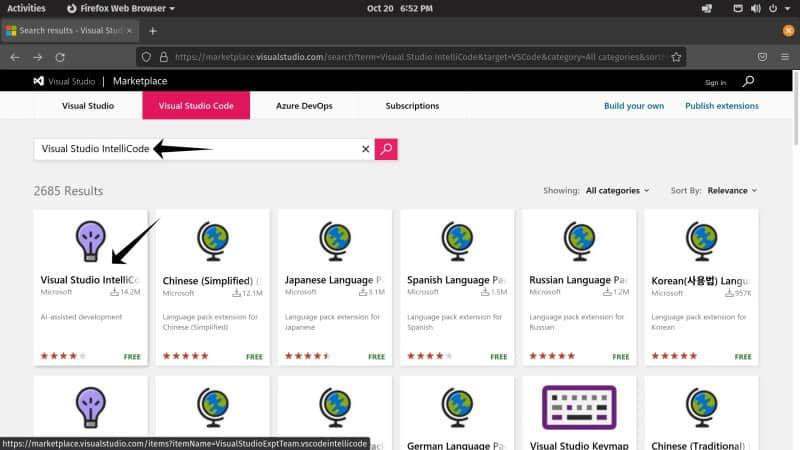Open the Firefox hamburger menu
This screenshot has height=450, width=800.
(x=785, y=57)
